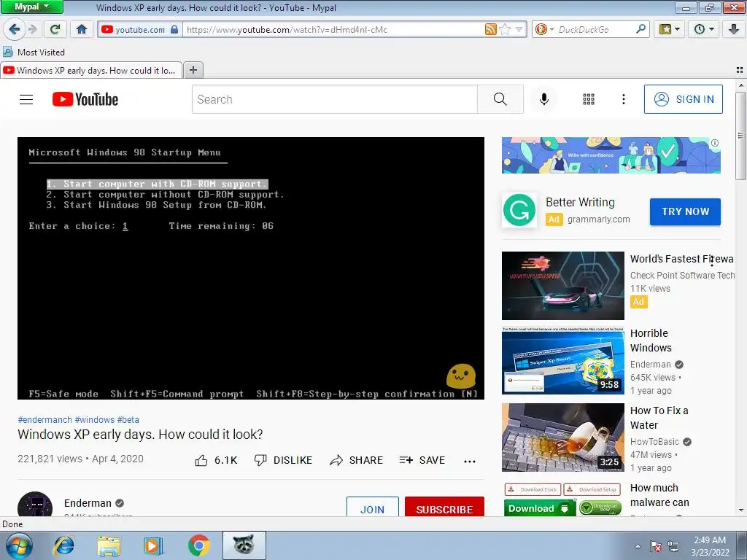The width and height of the screenshot is (747, 560).
Task: Click the TRY NOW ad button
Action: point(685,211)
